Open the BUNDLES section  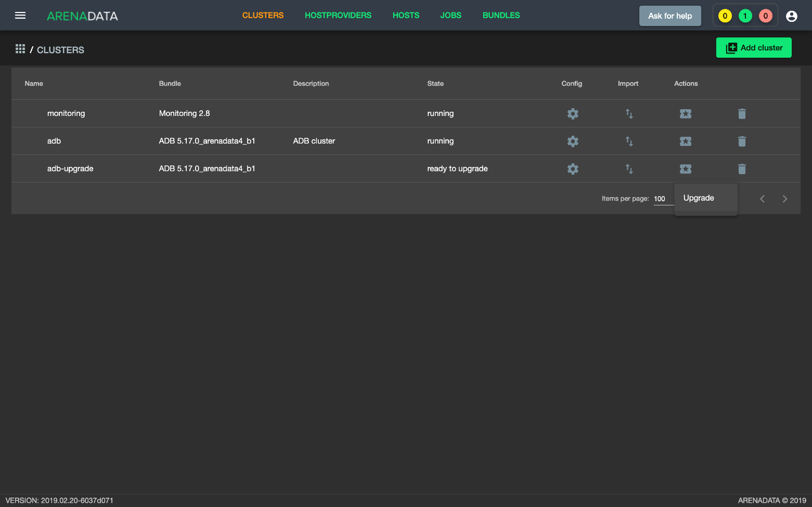501,16
